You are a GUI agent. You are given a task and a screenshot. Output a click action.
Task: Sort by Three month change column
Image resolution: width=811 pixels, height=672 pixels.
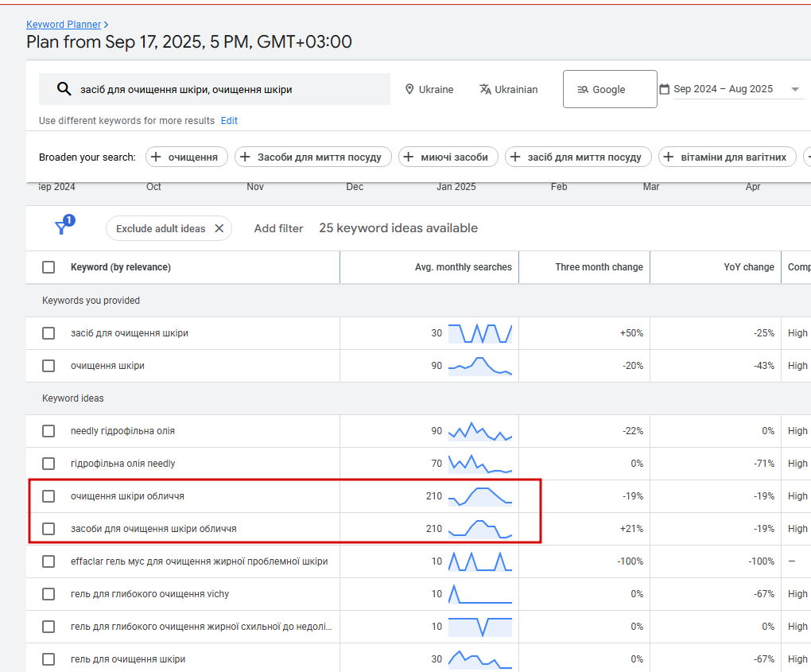point(599,267)
